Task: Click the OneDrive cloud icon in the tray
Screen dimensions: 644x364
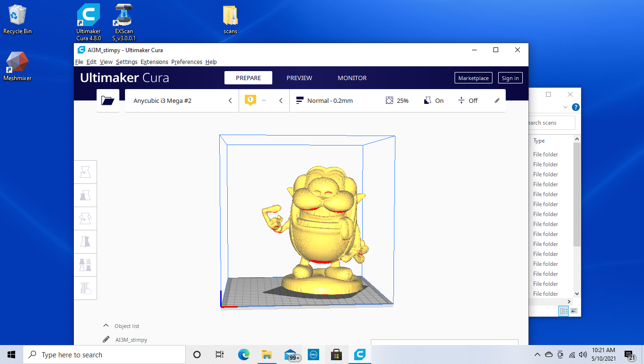Action: (549, 355)
